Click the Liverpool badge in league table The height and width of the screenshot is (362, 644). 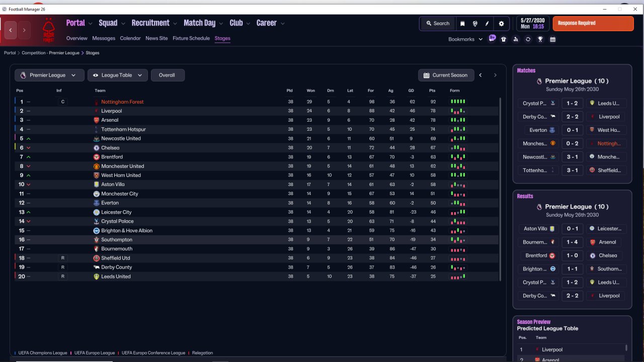click(97, 111)
